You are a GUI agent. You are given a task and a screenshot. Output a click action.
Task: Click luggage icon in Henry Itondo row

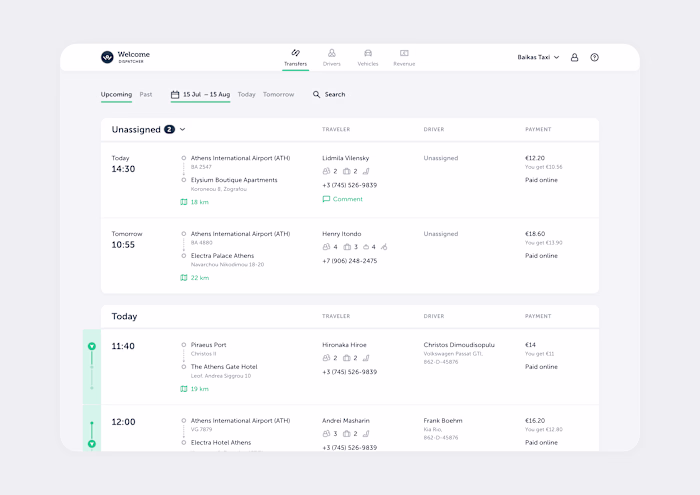pos(347,247)
